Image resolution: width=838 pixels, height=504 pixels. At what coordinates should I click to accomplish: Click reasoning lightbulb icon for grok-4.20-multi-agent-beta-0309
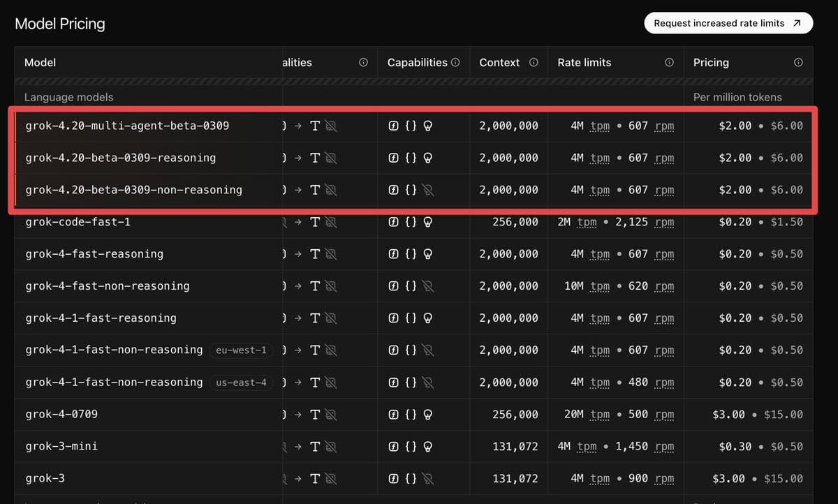[428, 126]
